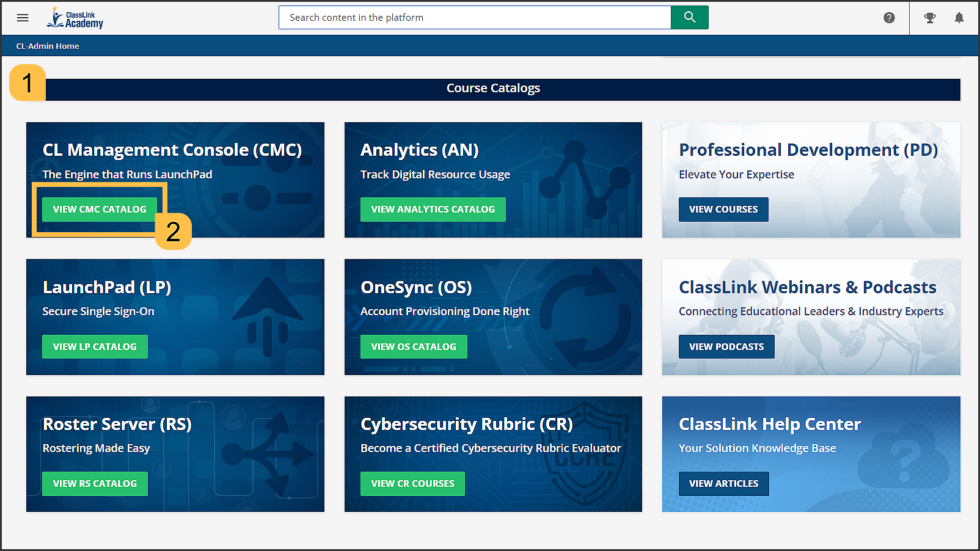Open the View LP Catalog button
This screenshot has height=551, width=980.
pos(95,346)
